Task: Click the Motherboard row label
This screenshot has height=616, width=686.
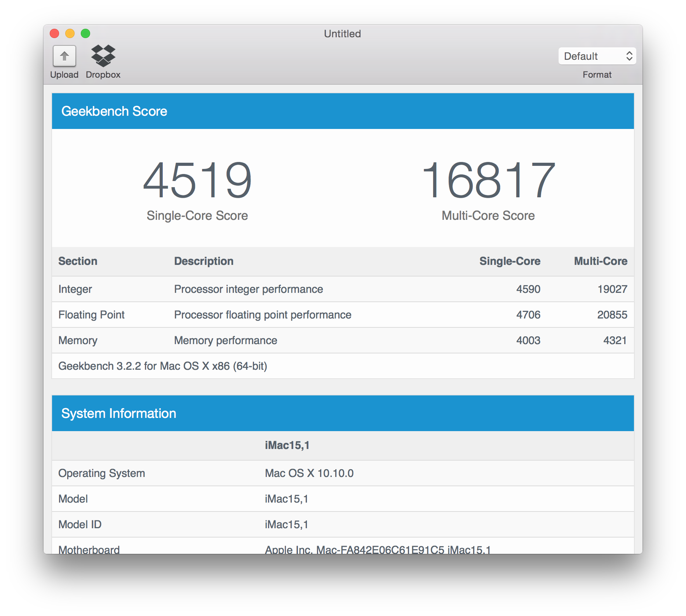Action: coord(89,549)
